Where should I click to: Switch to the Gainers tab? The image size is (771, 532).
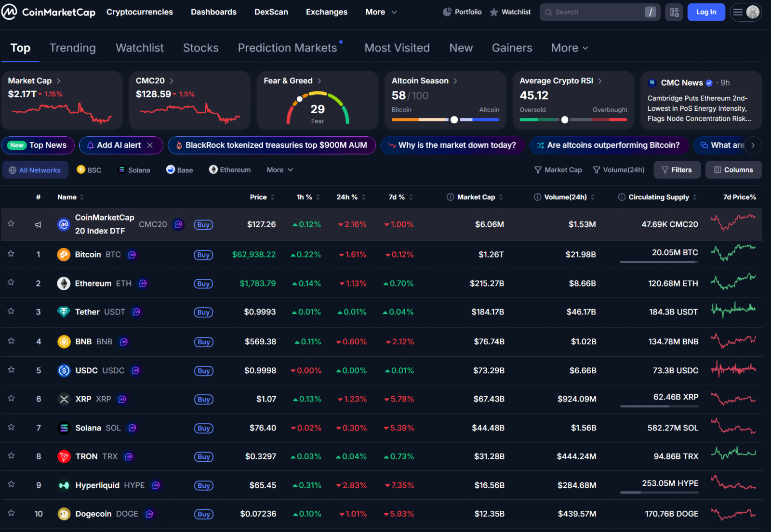coord(512,48)
